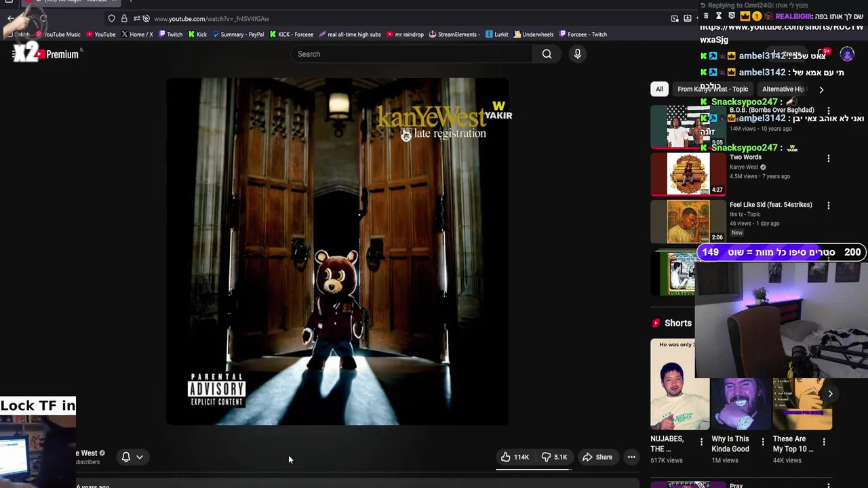This screenshot has width=868, height=488.
Task: Click the Share button
Action: (597, 457)
